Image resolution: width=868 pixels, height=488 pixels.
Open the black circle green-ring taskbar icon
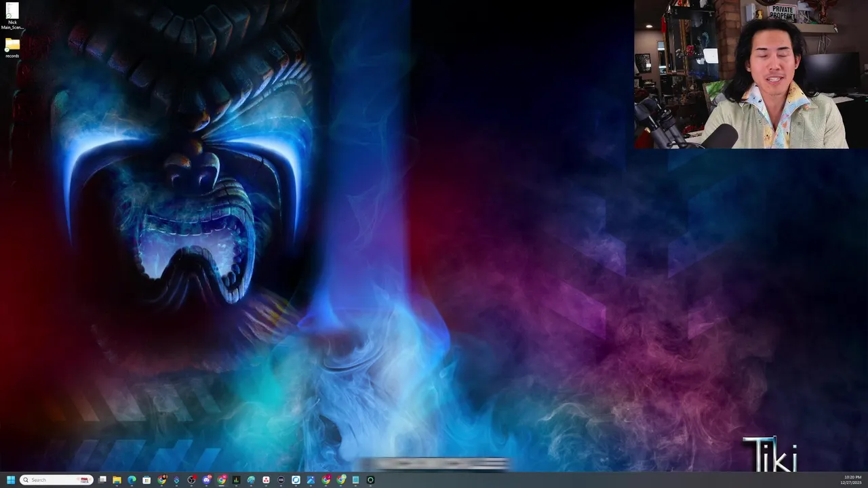pyautogui.click(x=370, y=480)
